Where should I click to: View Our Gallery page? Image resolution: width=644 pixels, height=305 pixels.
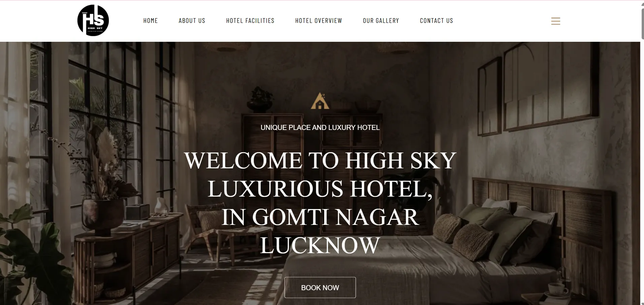point(381,21)
